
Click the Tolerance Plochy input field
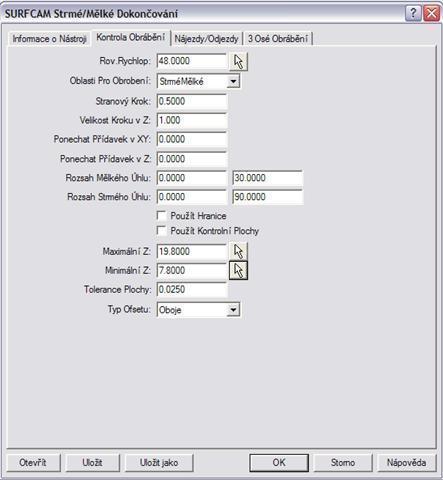click(192, 289)
